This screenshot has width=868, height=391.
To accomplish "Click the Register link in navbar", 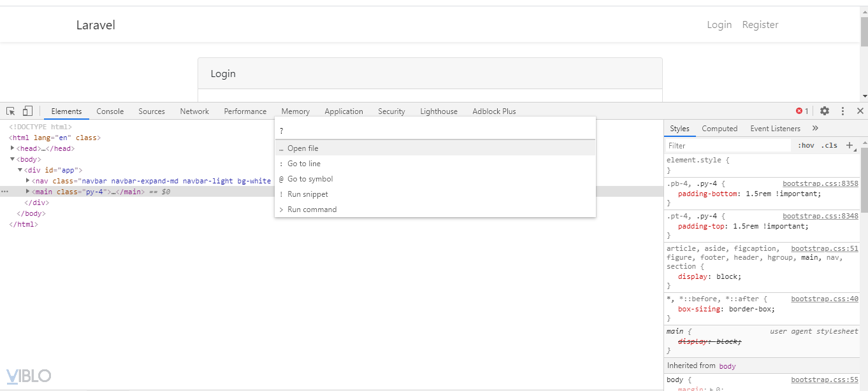I will tap(760, 25).
